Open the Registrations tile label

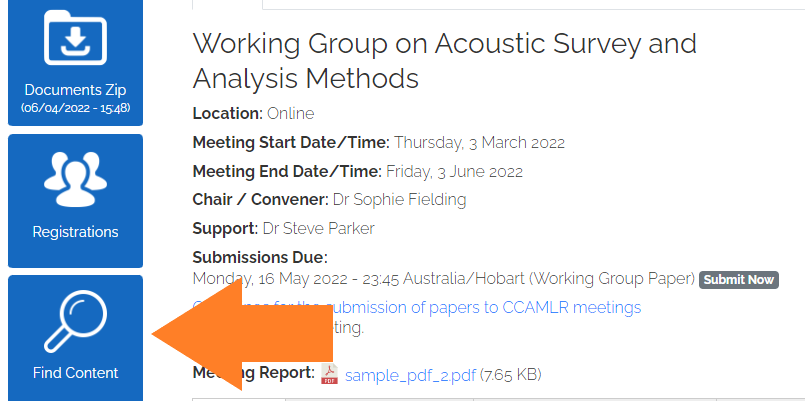coord(75,232)
